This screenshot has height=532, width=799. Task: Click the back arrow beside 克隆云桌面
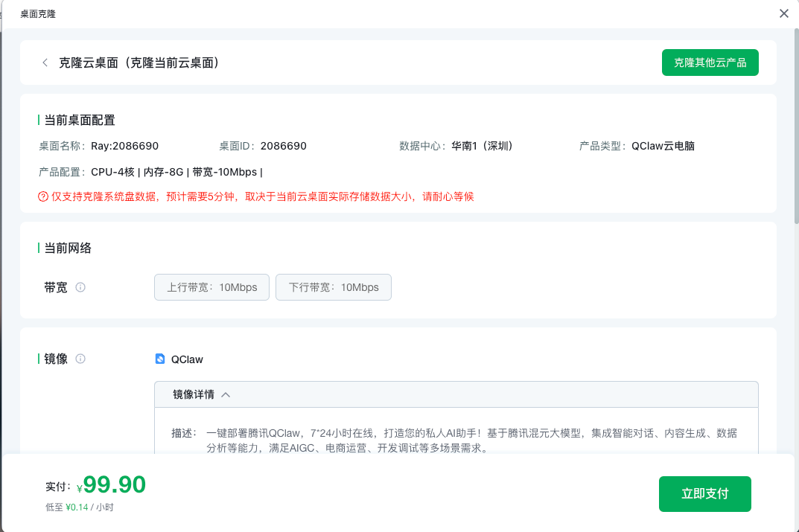[45, 63]
